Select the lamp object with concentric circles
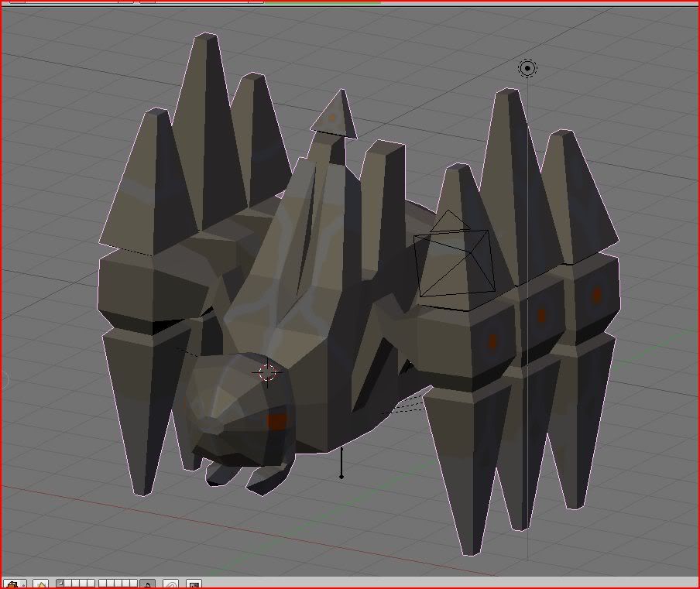The height and width of the screenshot is (589, 700). pos(527,68)
